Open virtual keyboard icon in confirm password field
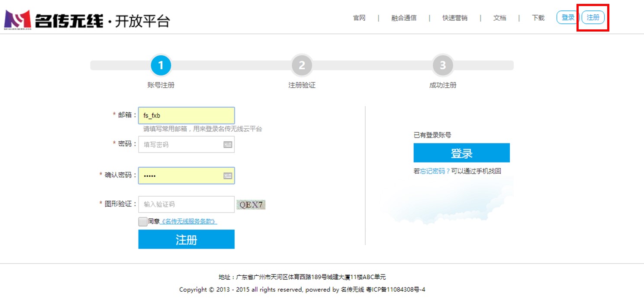This screenshot has width=644, height=306. pos(228,176)
